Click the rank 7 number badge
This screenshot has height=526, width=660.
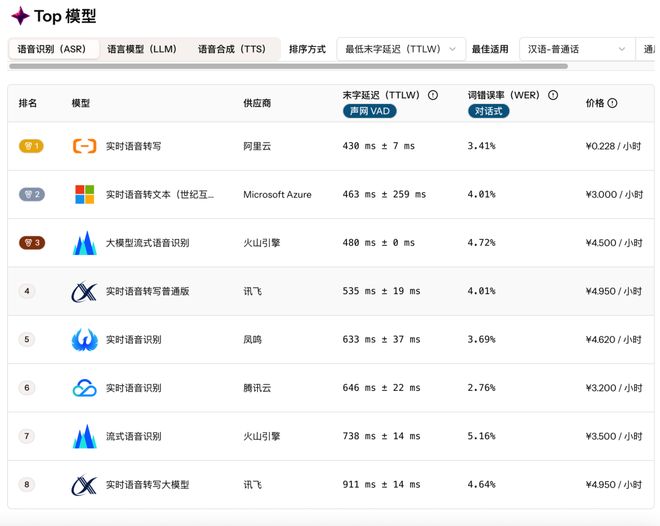pyautogui.click(x=27, y=436)
